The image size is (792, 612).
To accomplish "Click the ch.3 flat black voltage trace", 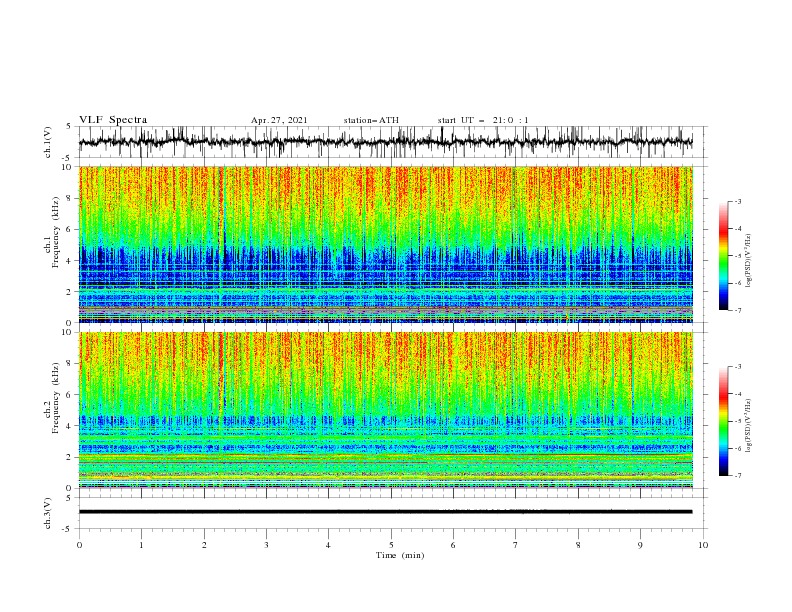I will [386, 512].
